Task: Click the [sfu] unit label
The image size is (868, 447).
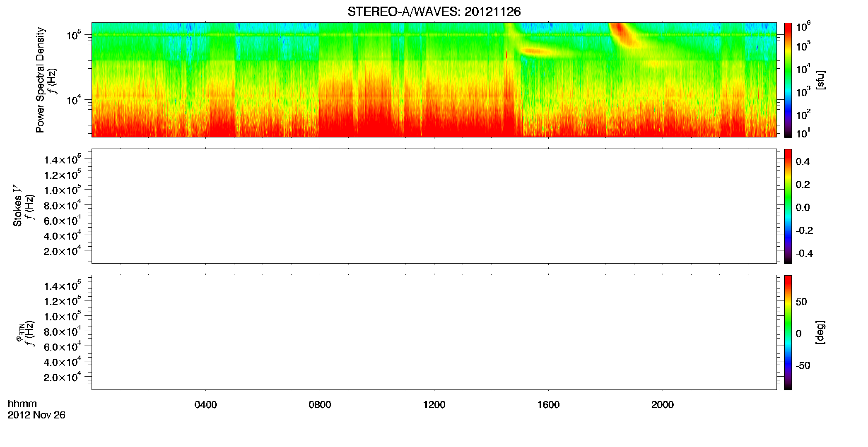Action: pos(820,80)
